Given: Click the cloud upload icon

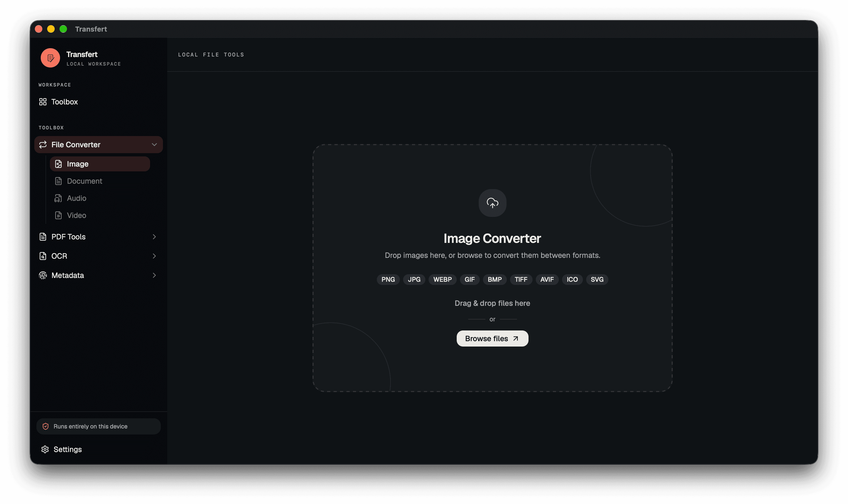Looking at the screenshot, I should [493, 203].
